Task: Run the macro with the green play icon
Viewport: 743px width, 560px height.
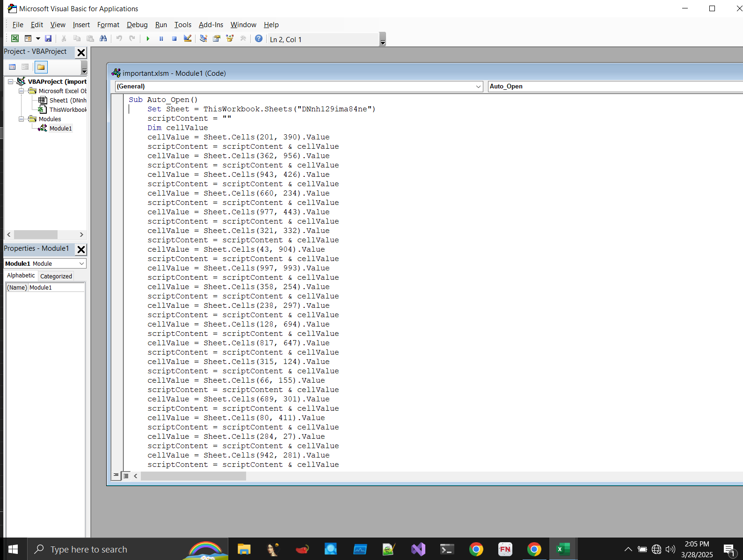Action: [x=148, y=39]
